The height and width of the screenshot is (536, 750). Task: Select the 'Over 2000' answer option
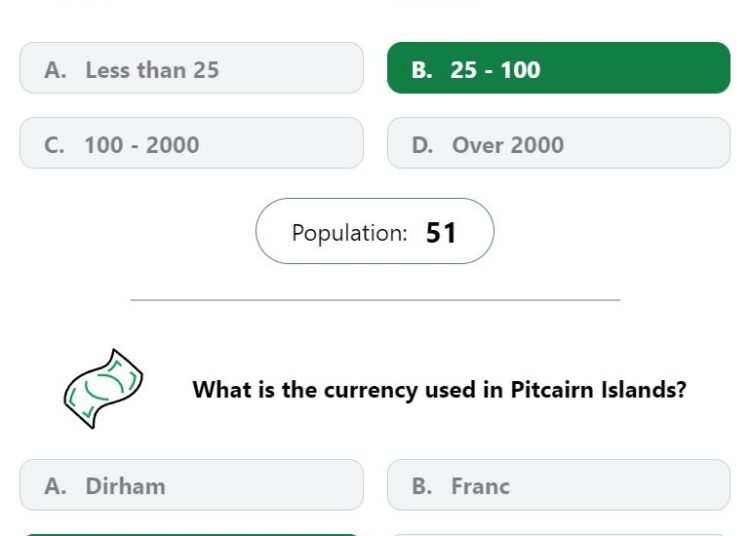click(559, 143)
